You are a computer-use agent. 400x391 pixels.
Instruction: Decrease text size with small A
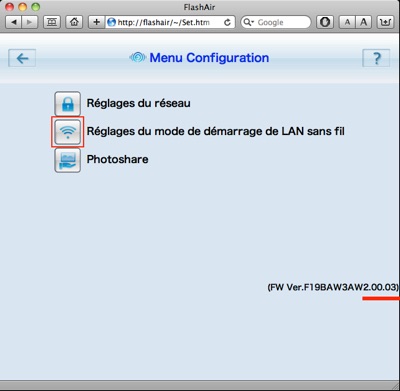click(347, 22)
